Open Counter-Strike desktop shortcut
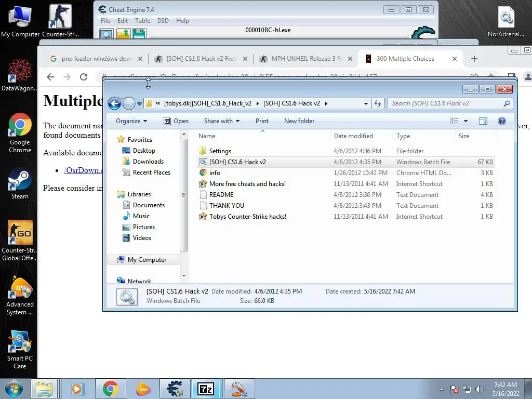 [x=60, y=21]
